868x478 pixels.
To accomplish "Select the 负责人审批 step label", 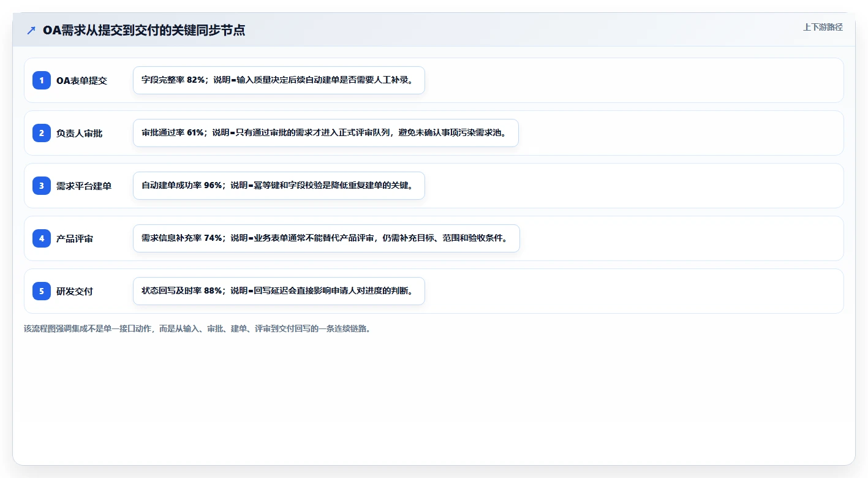I will tap(79, 133).
